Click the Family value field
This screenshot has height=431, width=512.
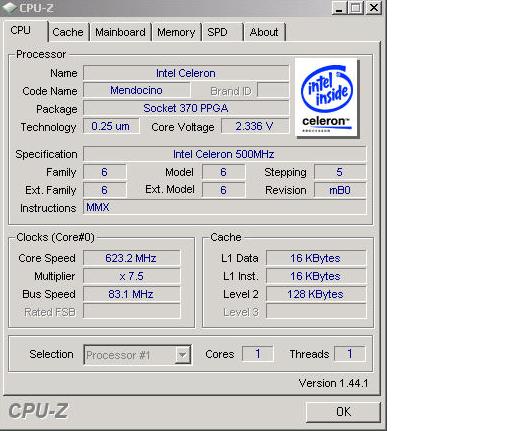pos(104,172)
